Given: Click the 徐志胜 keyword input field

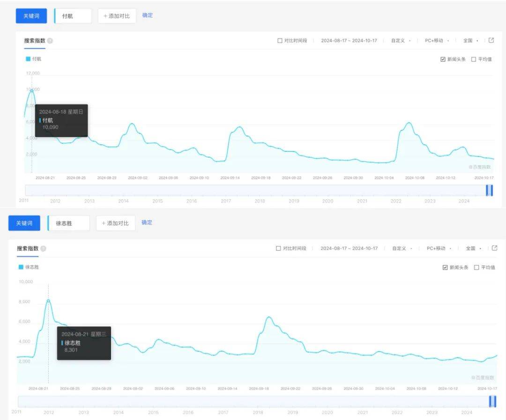Looking at the screenshot, I should click(69, 223).
